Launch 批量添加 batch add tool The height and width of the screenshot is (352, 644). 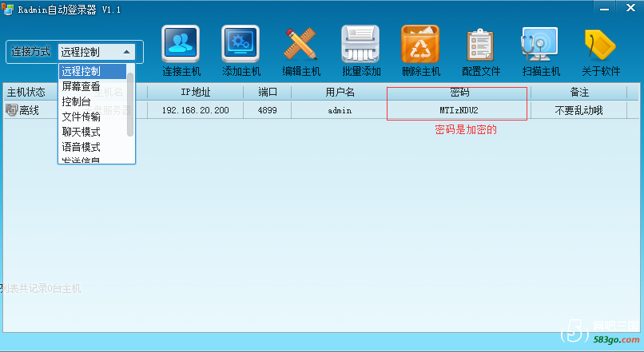(360, 45)
